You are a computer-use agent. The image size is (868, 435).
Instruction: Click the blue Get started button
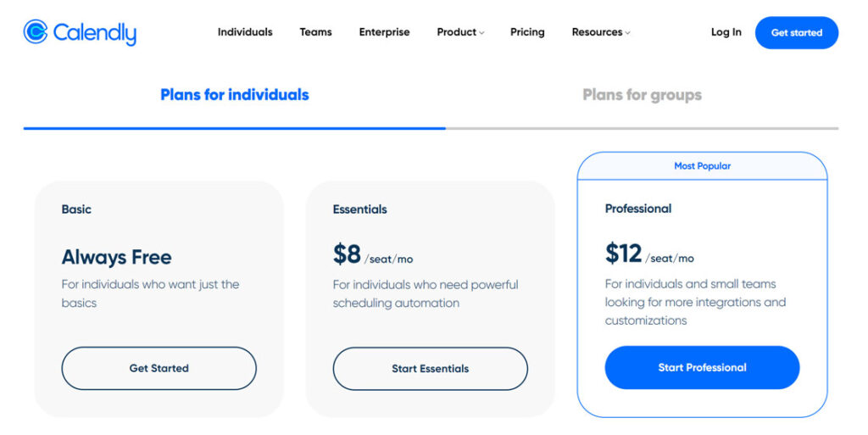797,33
